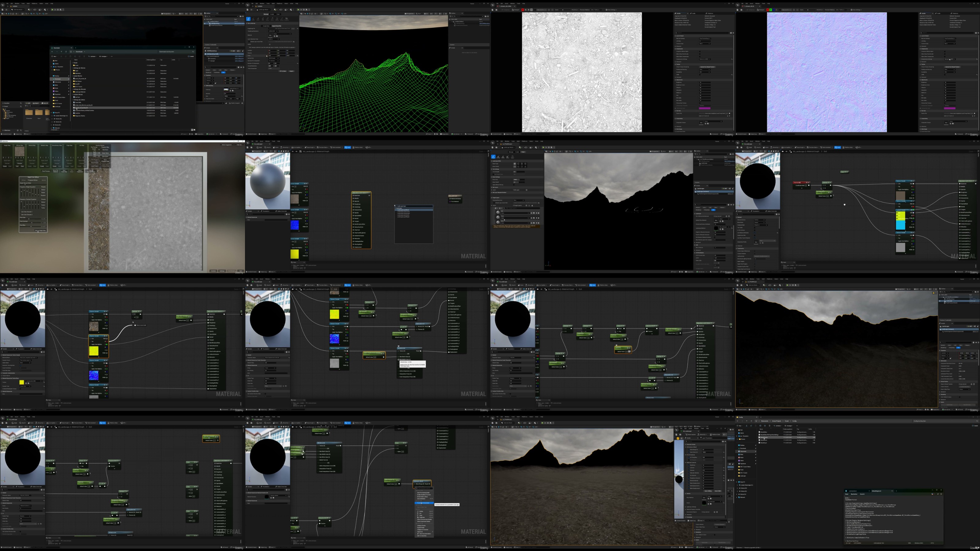Click refresh icon in Downloads explorer window
The height and width of the screenshot is (551, 980).
[x=66, y=52]
